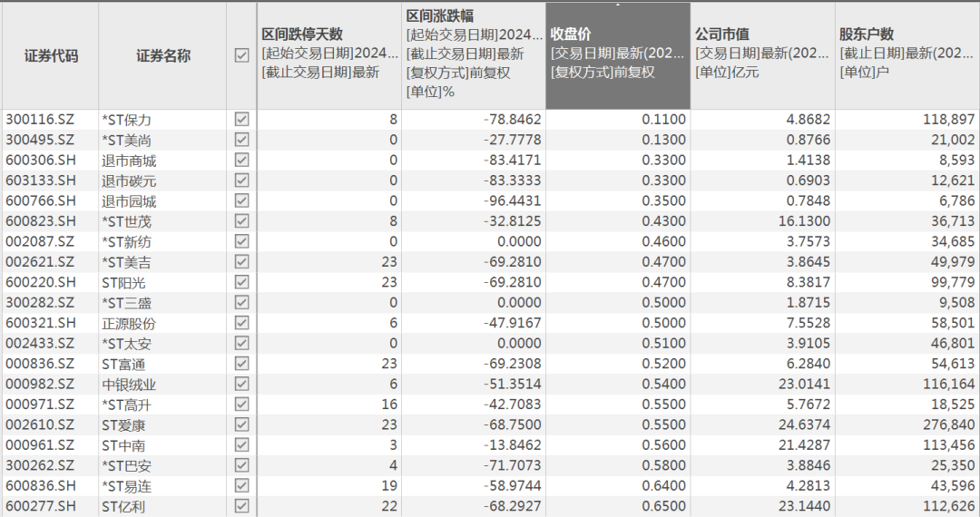Sort by 区间跌停天数 column header
Image resolution: width=980 pixels, height=517 pixels.
pyautogui.click(x=329, y=55)
